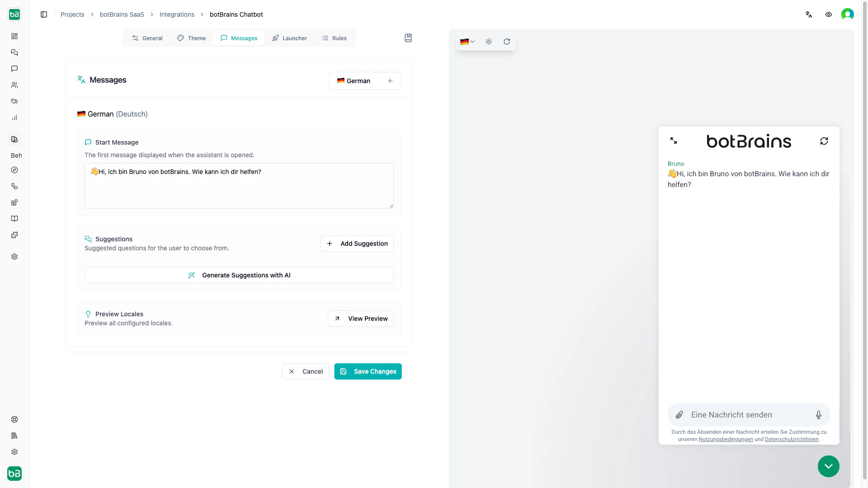Viewport: 868px width, 488px height.
Task: Click the bookmark icon beside Rules tab
Action: coord(408,38)
